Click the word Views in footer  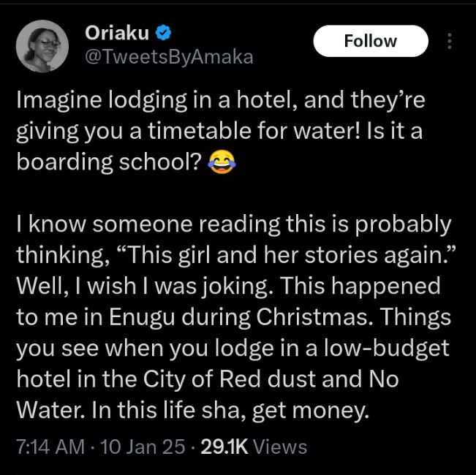[x=282, y=446]
